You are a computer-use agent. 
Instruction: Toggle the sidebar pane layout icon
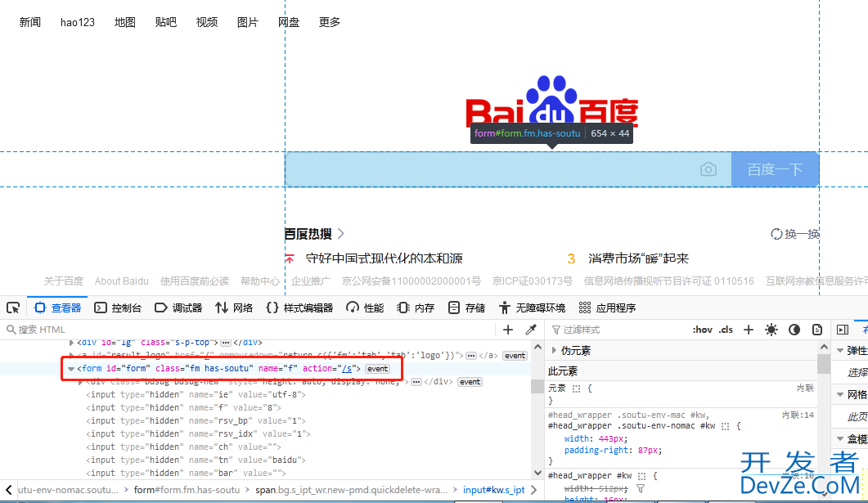tap(843, 330)
